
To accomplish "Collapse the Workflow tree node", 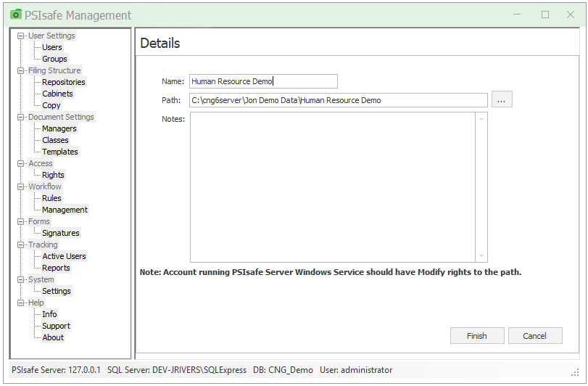I will (20, 186).
